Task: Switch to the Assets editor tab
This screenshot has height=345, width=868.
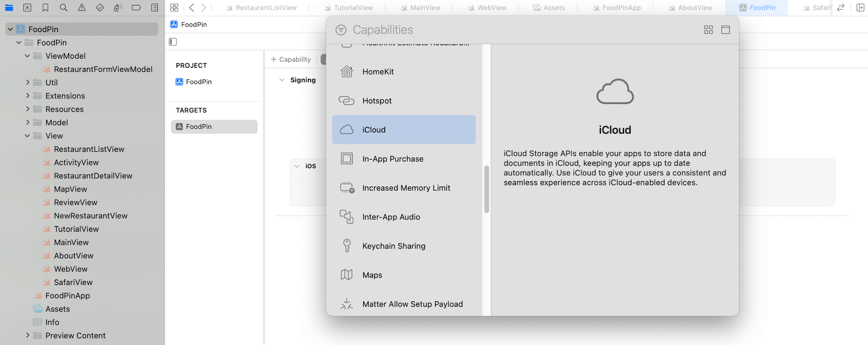Action: 549,8
